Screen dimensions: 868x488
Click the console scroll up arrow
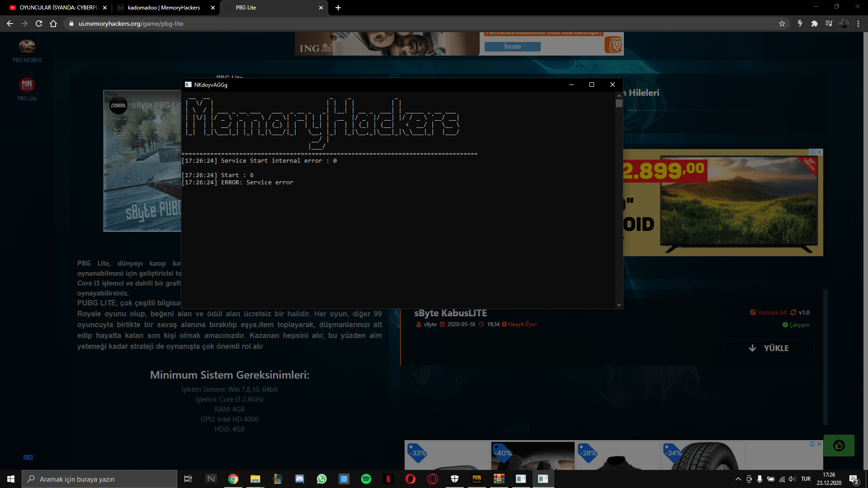pos(619,96)
